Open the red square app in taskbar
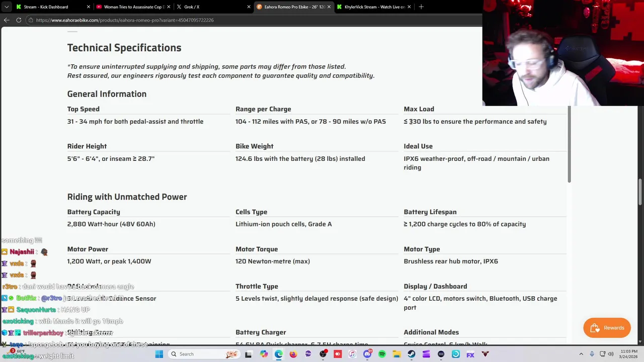 point(338,354)
